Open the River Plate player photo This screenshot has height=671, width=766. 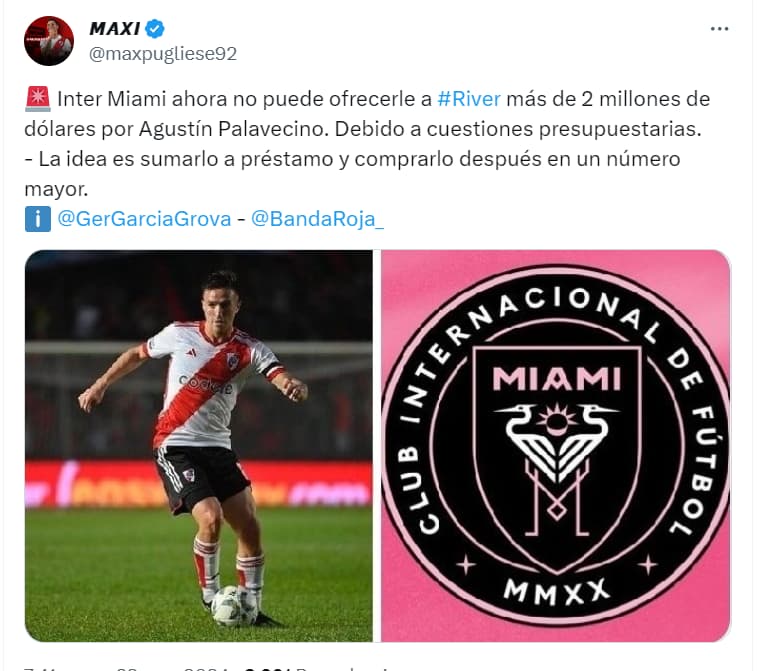click(198, 446)
